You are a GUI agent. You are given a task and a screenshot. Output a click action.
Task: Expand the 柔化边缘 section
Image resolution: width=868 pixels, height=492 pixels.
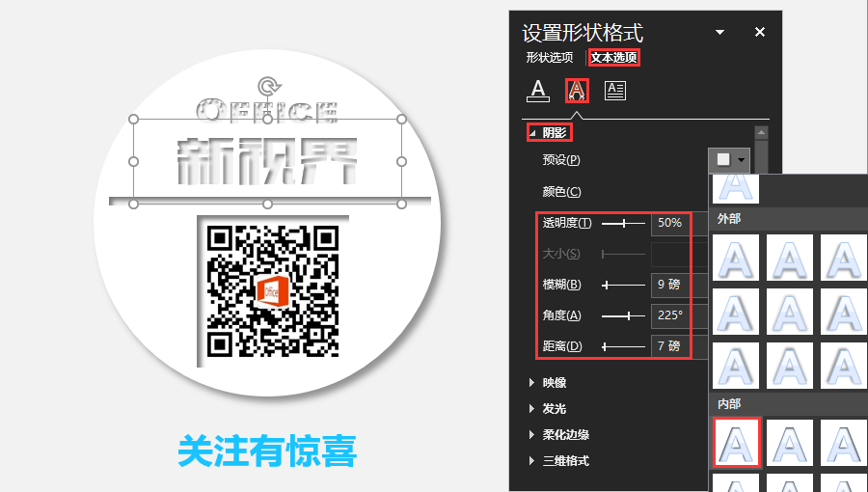(x=531, y=435)
